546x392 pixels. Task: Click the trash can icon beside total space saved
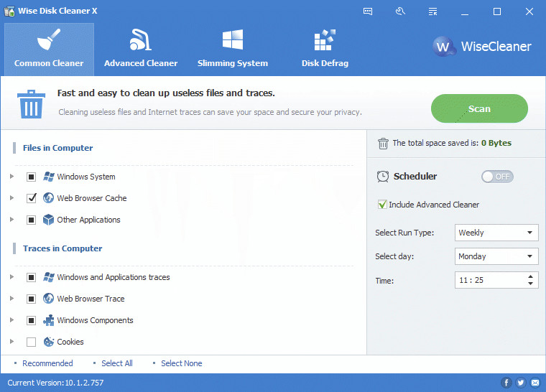tap(383, 143)
